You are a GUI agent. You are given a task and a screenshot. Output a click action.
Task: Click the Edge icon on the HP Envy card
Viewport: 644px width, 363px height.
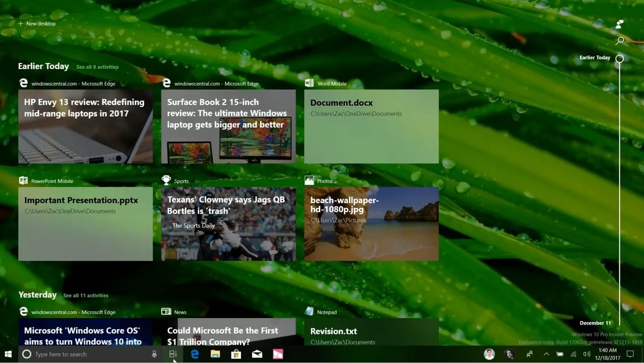pos(23,83)
